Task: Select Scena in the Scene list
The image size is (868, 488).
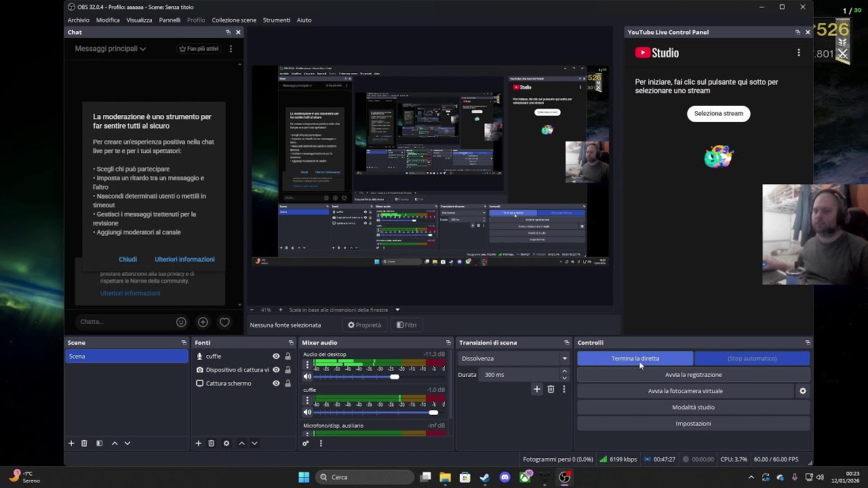Action: click(127, 357)
